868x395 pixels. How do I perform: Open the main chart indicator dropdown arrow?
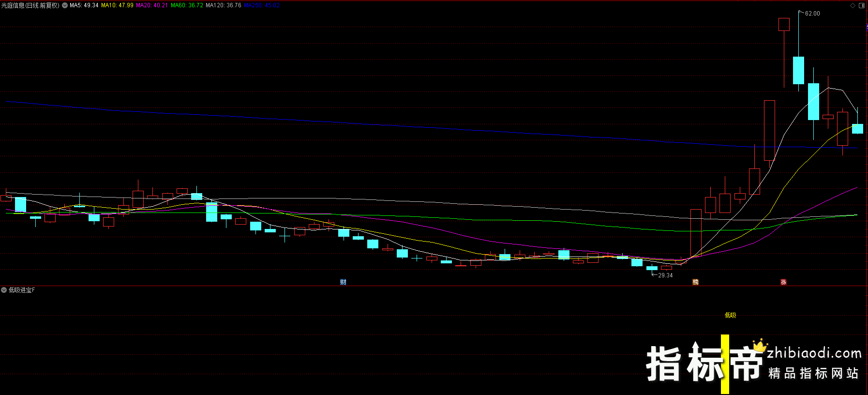pos(65,5)
